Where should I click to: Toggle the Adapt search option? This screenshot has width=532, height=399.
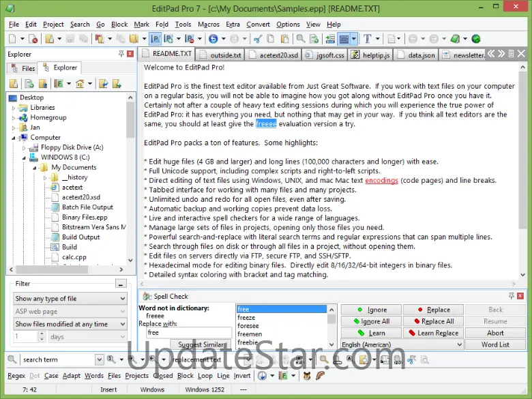(x=71, y=376)
